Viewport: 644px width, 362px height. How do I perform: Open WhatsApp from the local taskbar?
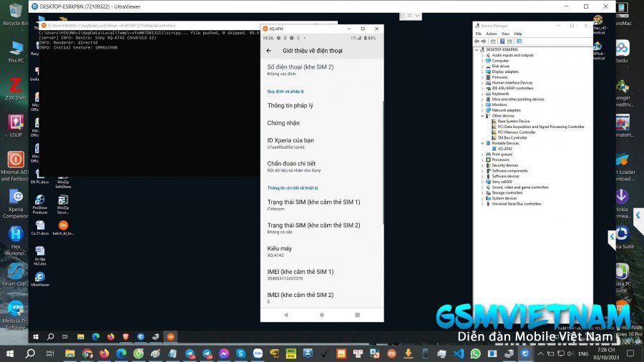(476, 353)
